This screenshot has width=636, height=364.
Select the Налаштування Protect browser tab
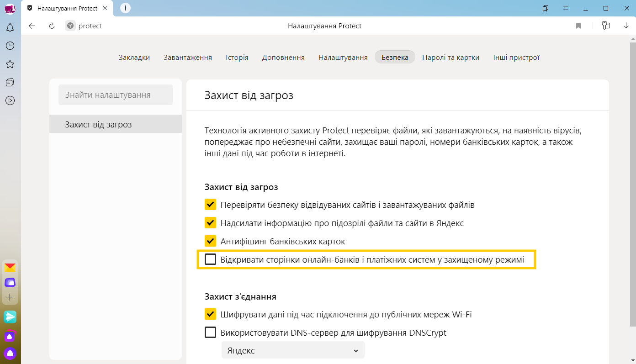click(x=67, y=8)
